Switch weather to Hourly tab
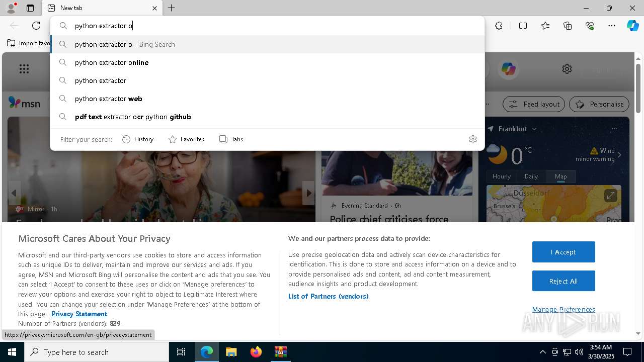The width and height of the screenshot is (644, 362). click(502, 176)
